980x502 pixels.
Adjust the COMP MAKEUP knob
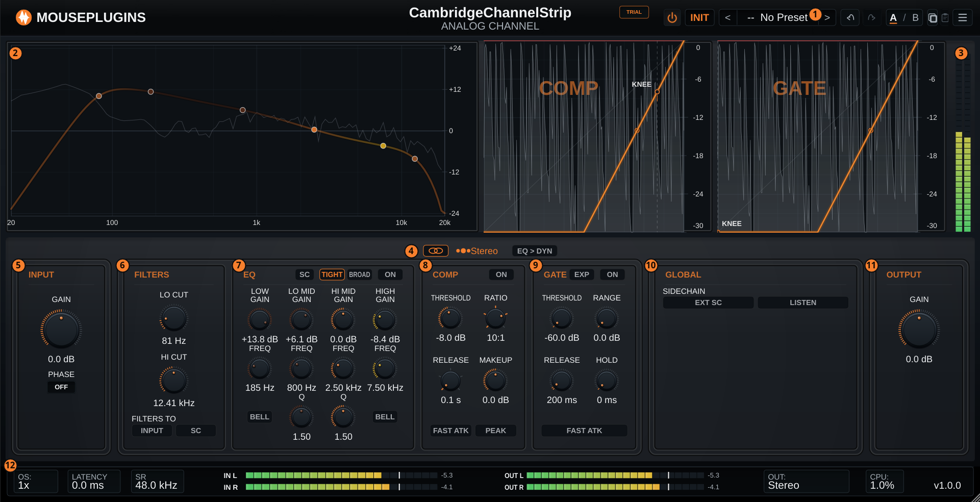495,381
